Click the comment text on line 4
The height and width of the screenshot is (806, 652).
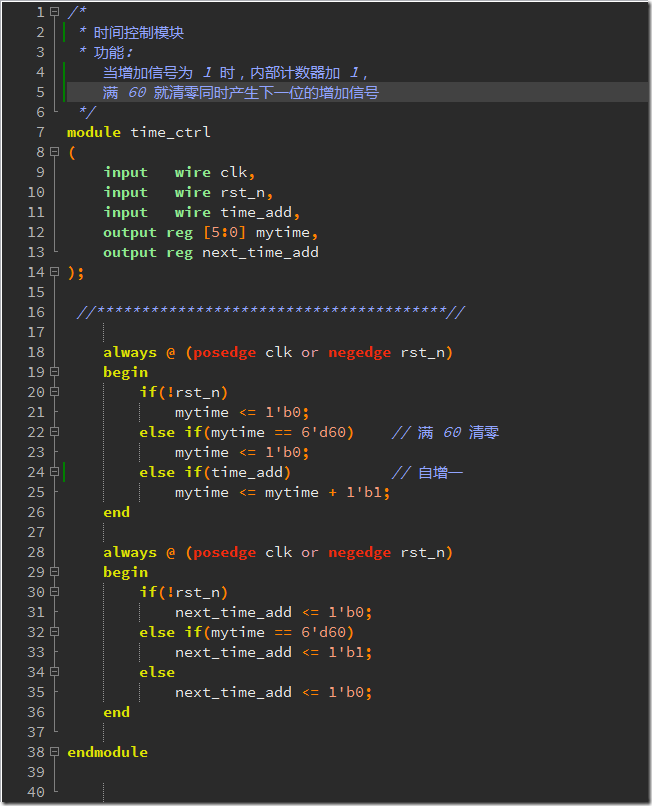pos(236,72)
